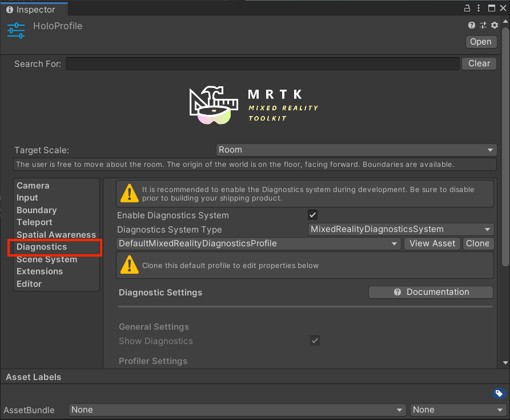This screenshot has width=510, height=420.
Task: Uncheck Enable Diagnostics System checkbox
Action: [312, 215]
